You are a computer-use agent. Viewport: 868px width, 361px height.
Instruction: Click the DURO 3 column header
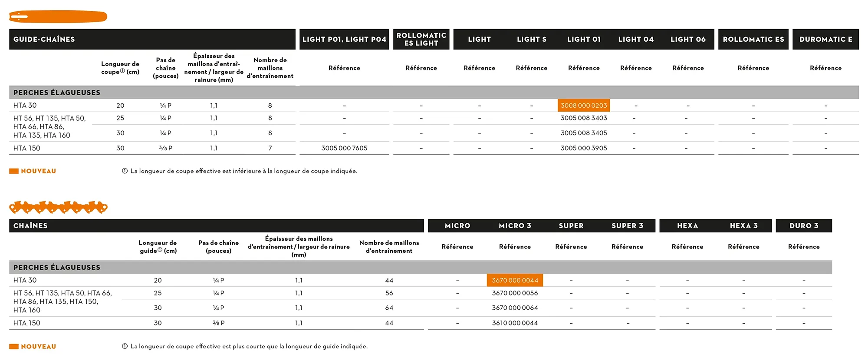point(804,225)
